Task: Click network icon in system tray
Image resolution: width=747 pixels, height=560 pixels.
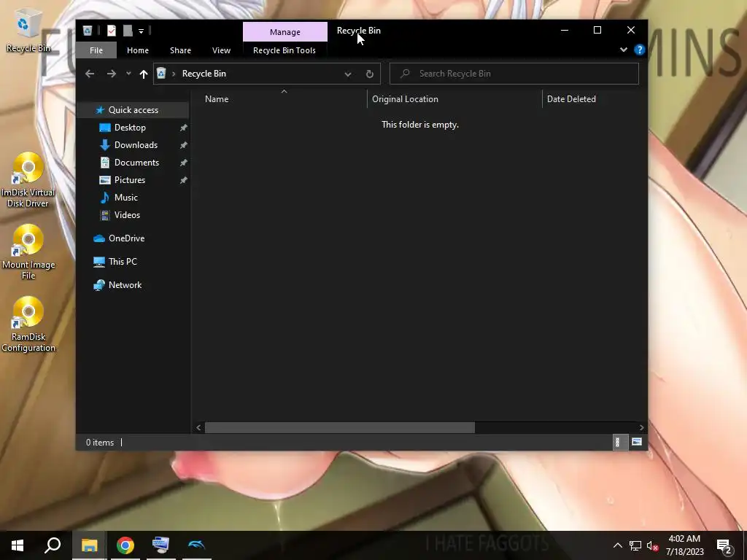Action: (635, 545)
